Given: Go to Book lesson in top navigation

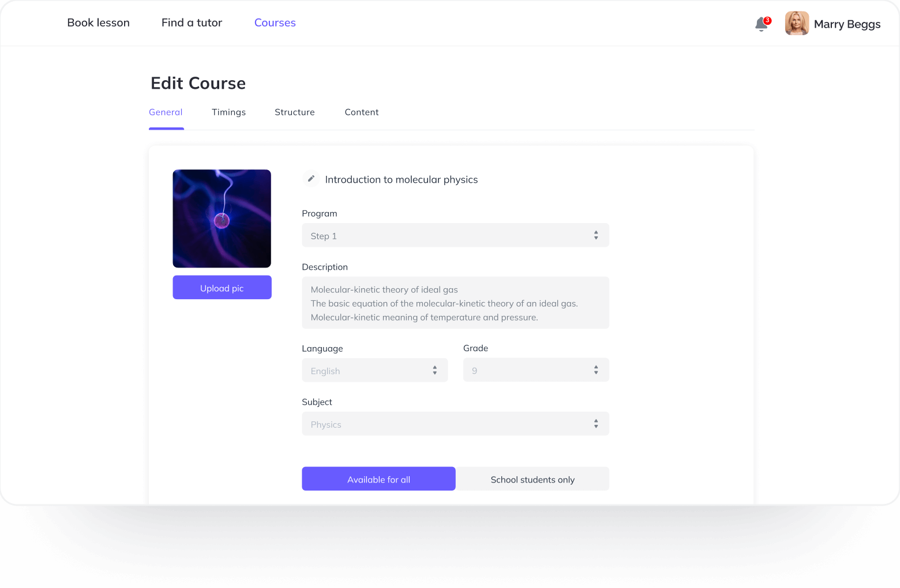Looking at the screenshot, I should 99,22.
